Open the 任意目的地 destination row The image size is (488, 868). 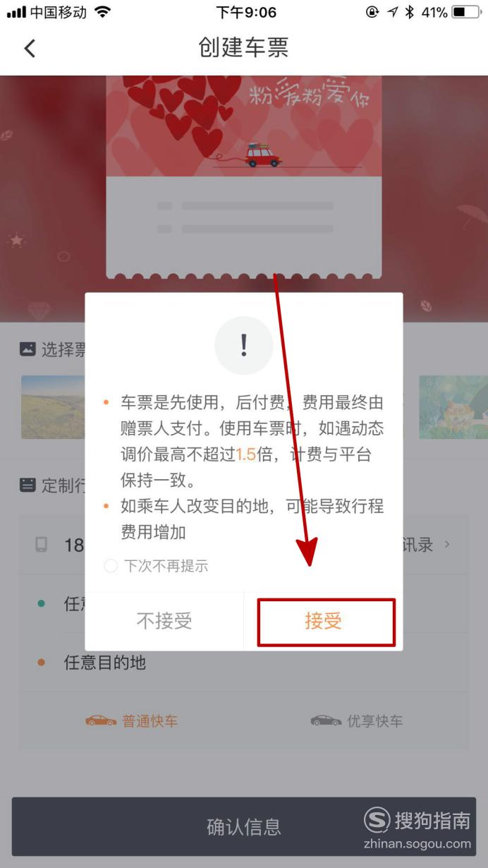click(243, 663)
